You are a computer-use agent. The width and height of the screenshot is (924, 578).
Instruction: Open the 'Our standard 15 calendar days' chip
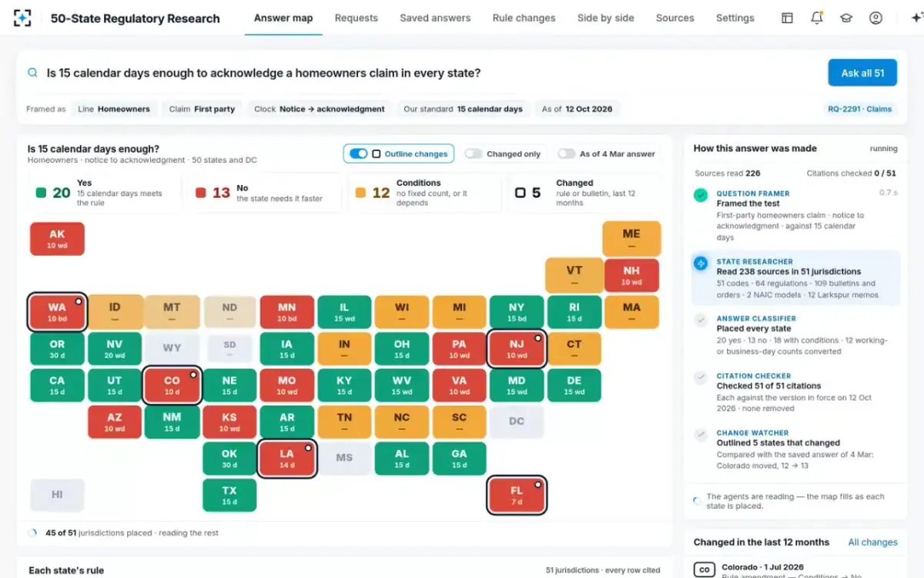point(463,109)
